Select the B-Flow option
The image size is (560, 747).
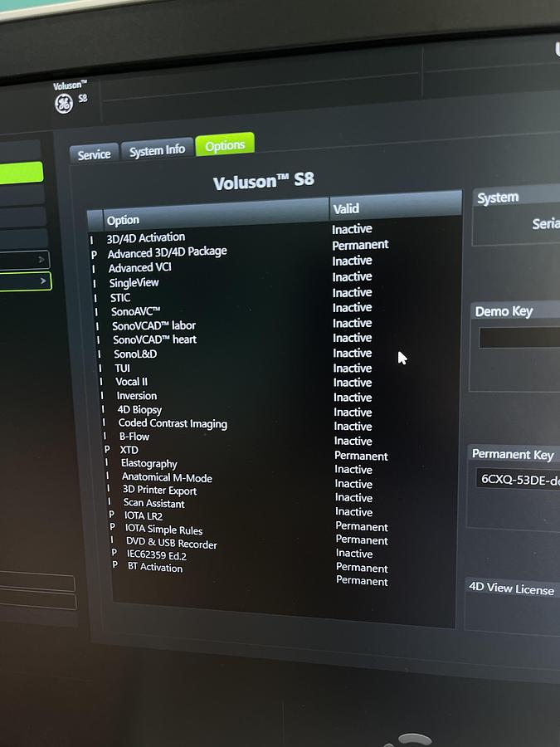point(134,437)
